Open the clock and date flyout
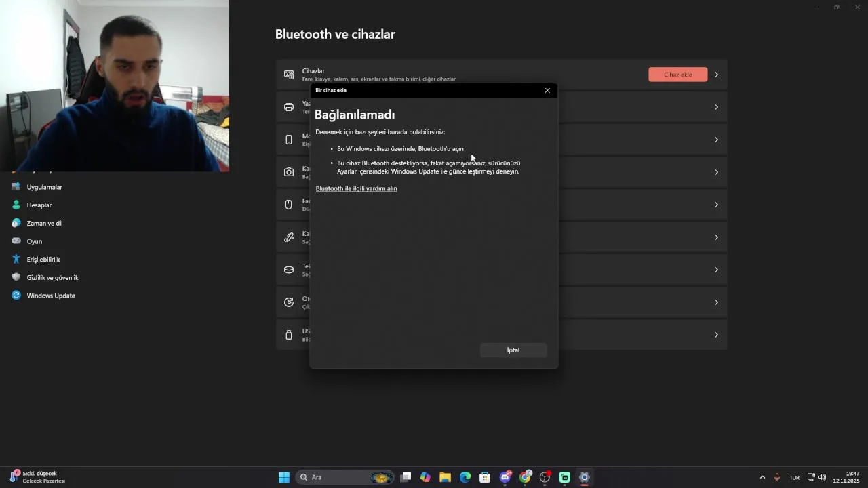Image resolution: width=868 pixels, height=488 pixels. point(846,477)
